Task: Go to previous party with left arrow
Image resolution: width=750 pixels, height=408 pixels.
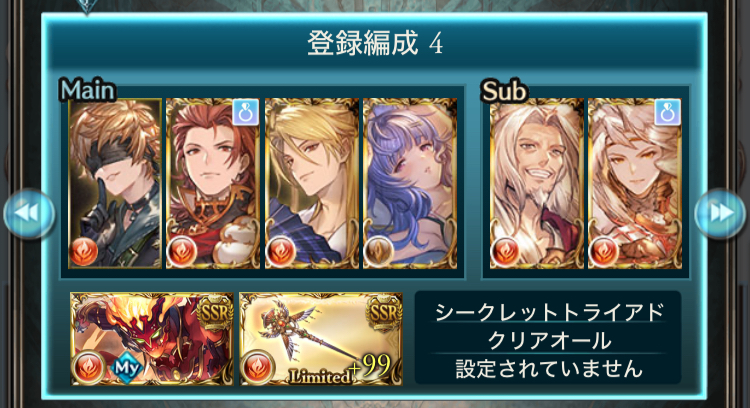Action: pos(29,213)
